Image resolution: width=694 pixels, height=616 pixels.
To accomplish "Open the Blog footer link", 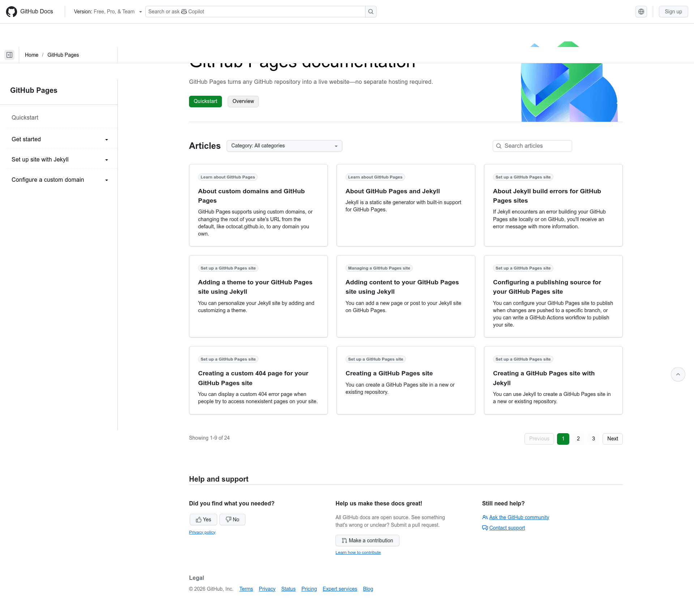I will coord(368,589).
